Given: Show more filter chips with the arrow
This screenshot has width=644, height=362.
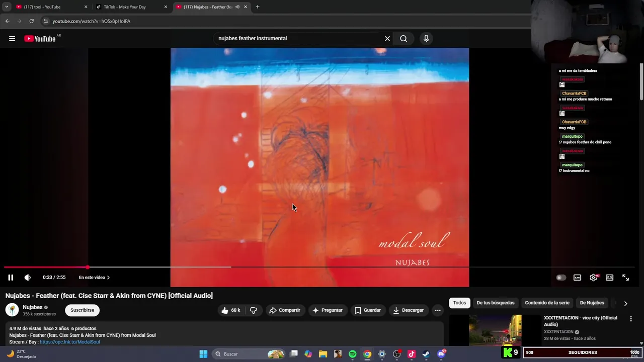Looking at the screenshot, I should (x=625, y=303).
